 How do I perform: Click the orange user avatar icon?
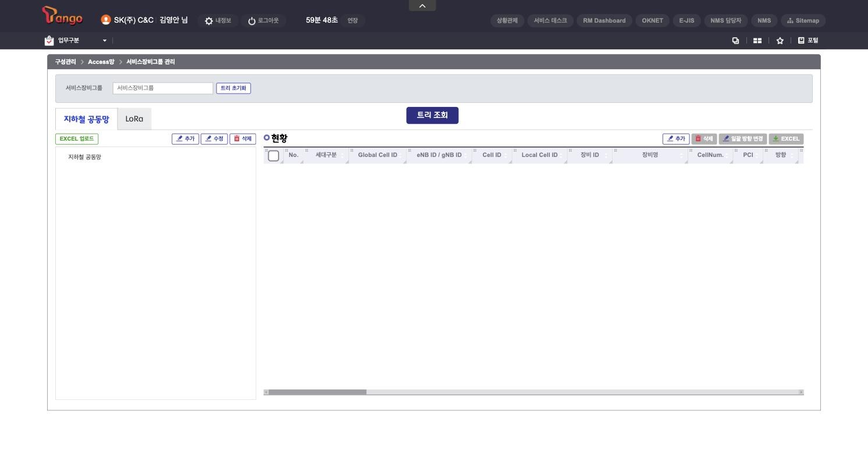106,20
